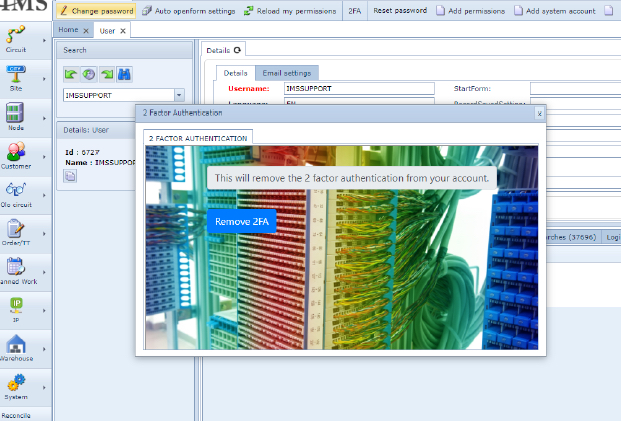The height and width of the screenshot is (421, 621).
Task: Click the binoculars search icon
Action: (124, 74)
